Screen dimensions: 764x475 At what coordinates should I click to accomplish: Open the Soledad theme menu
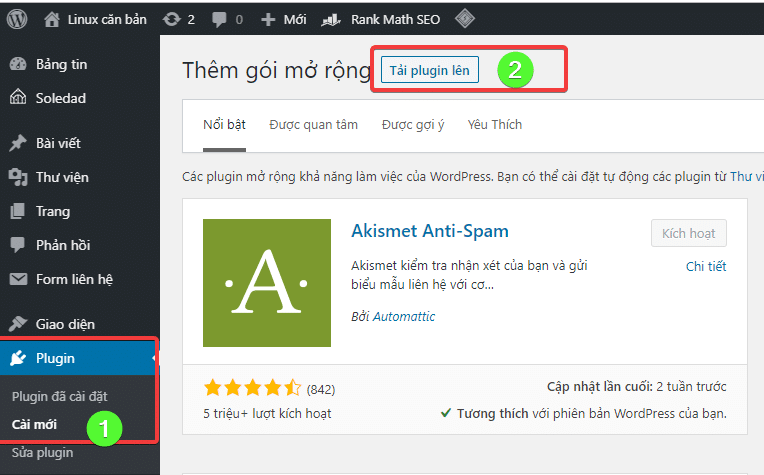[x=62, y=98]
